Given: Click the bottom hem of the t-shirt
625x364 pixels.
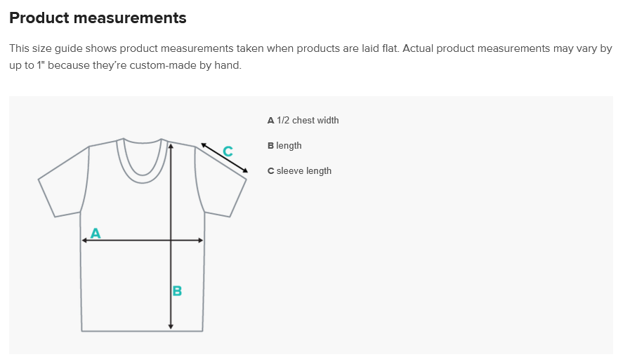Looking at the screenshot, I should 143,330.
